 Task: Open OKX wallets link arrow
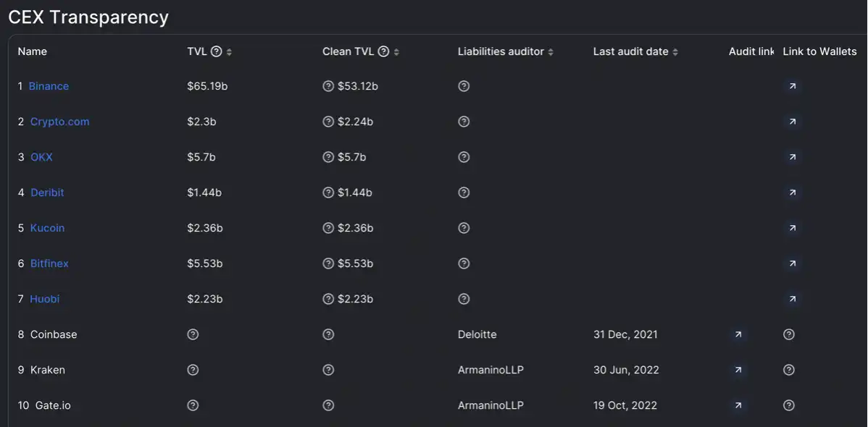tap(793, 157)
